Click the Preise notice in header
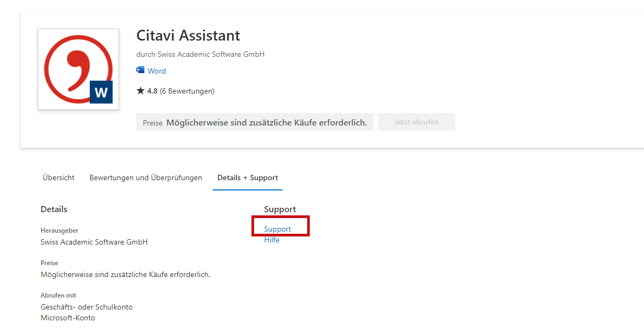Image resolution: width=644 pixels, height=329 pixels. point(255,122)
